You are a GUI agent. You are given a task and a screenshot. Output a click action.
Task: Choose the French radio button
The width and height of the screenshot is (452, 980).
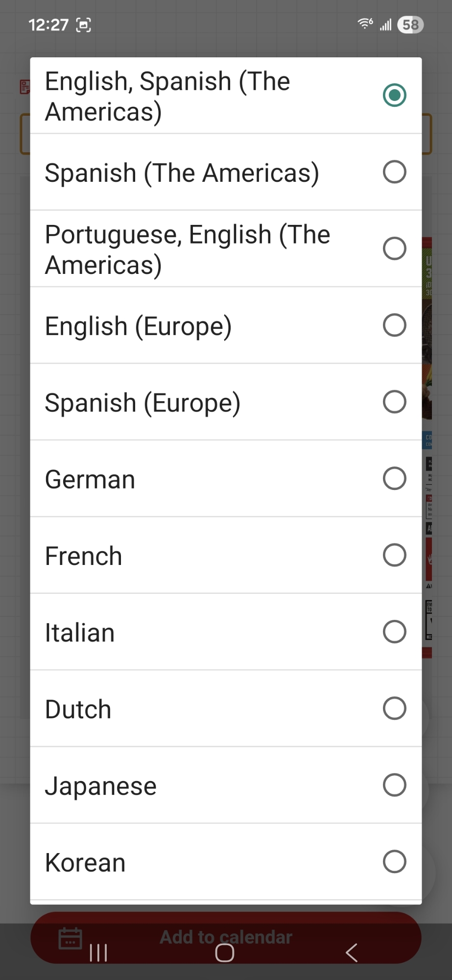click(394, 555)
